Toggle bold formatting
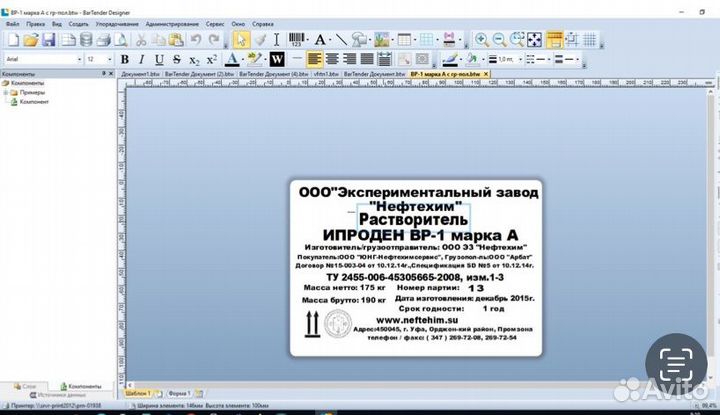The width and height of the screenshot is (720, 415). point(124,59)
